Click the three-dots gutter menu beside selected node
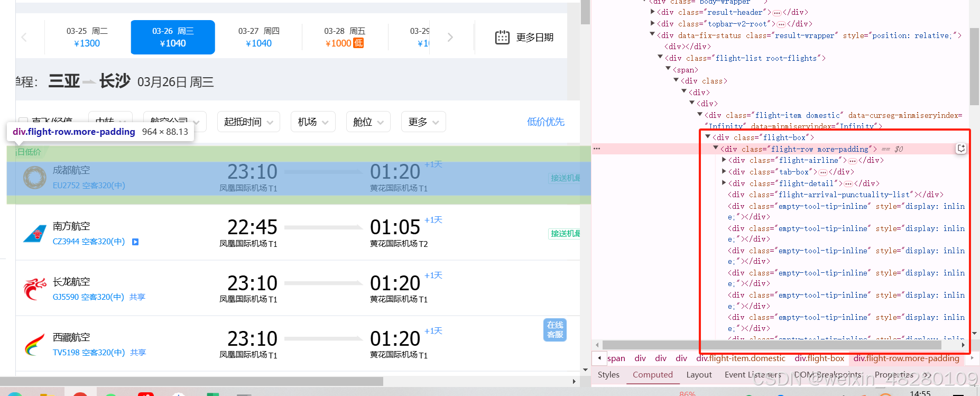This screenshot has width=980, height=396. tap(597, 149)
